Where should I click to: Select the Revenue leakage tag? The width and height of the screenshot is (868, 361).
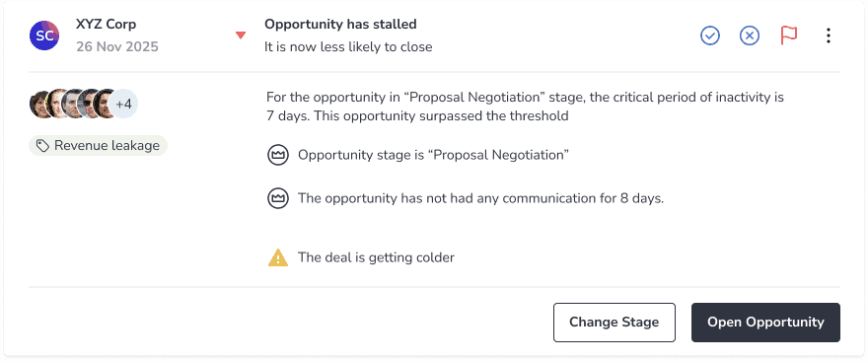click(x=98, y=146)
